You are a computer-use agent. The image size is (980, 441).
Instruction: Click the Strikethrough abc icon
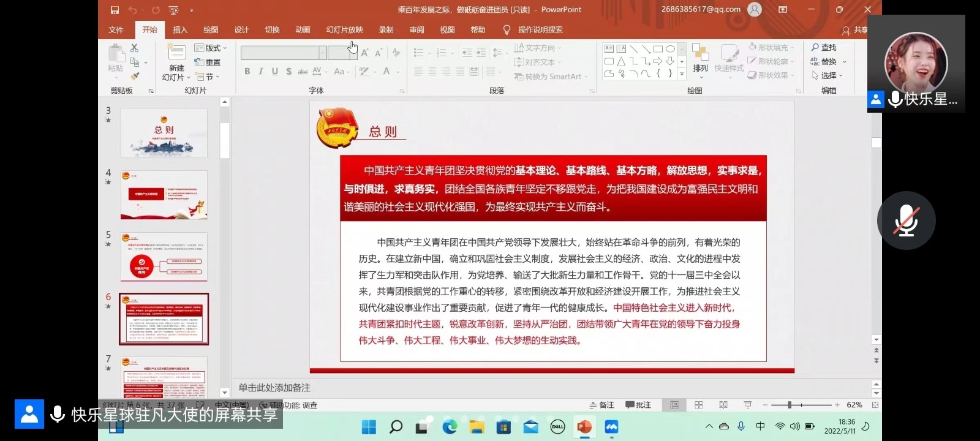(303, 72)
